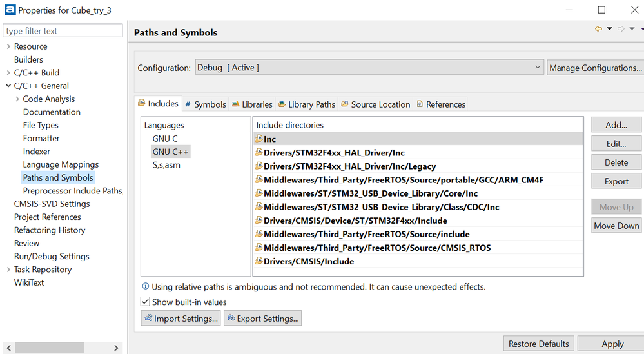Image resolution: width=644 pixels, height=354 pixels.
Task: Click the Includes tab icon
Action: pyautogui.click(x=142, y=103)
